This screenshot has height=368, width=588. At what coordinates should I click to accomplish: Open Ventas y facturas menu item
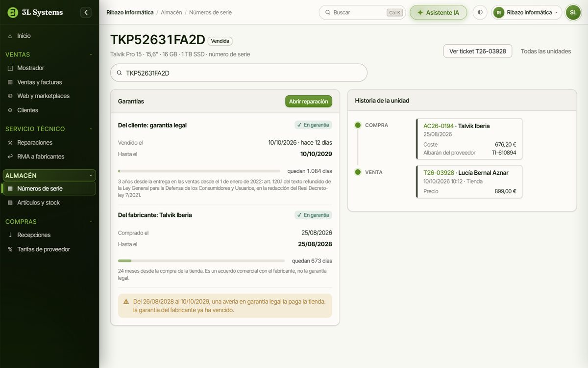pos(49,82)
